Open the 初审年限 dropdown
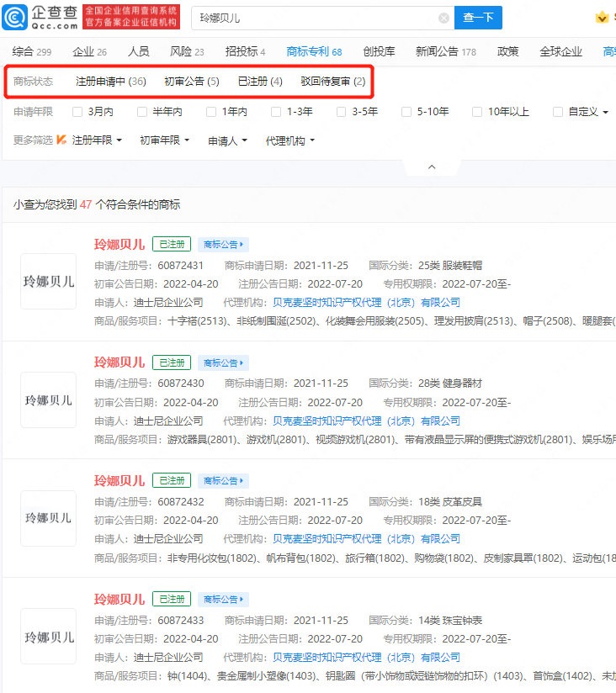 click(x=164, y=140)
